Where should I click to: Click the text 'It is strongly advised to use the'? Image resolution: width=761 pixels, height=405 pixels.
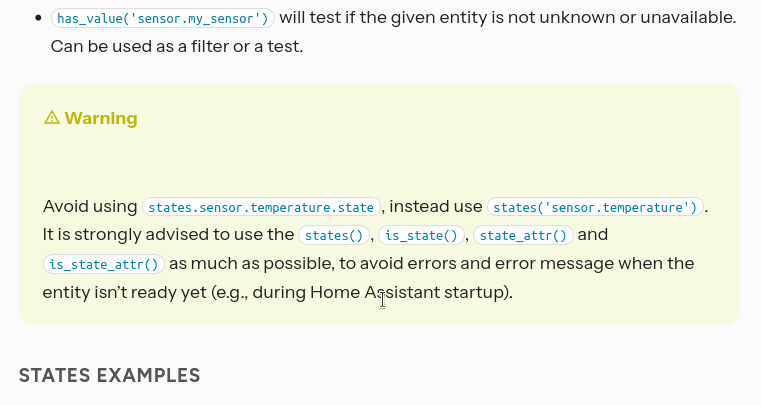pos(167,236)
